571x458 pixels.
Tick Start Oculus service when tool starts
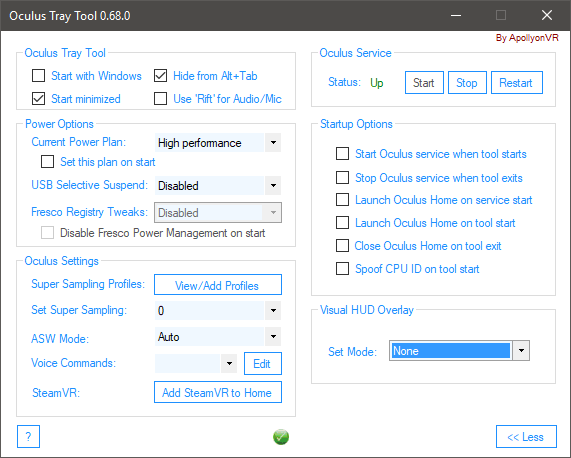pos(342,154)
